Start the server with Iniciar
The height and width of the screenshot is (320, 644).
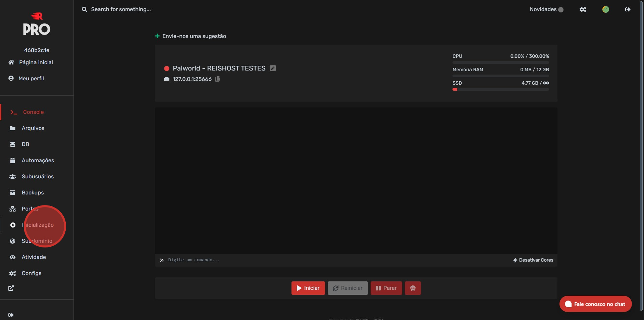(308, 288)
